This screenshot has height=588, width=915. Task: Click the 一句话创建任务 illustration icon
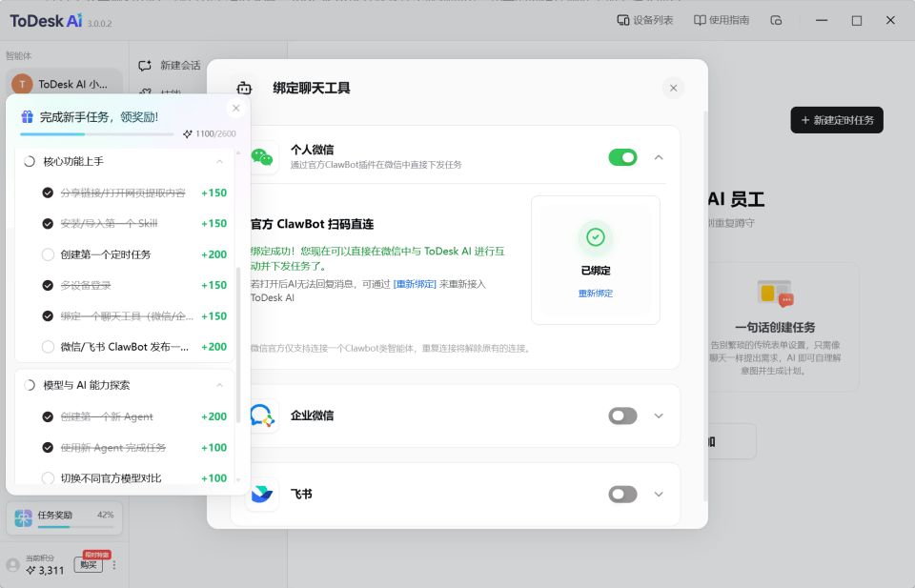coord(775,294)
